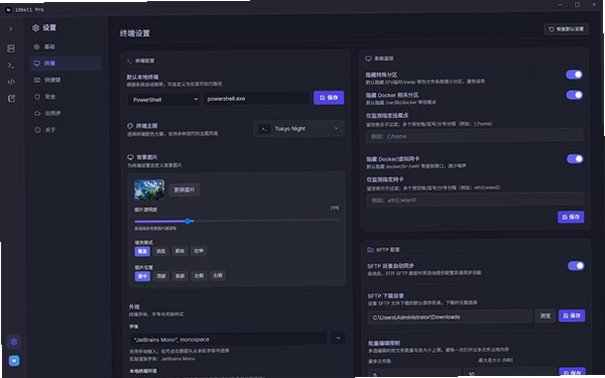605x378 pixels.
Task: Click the settings gear at rail bottom
Action: 14,342
